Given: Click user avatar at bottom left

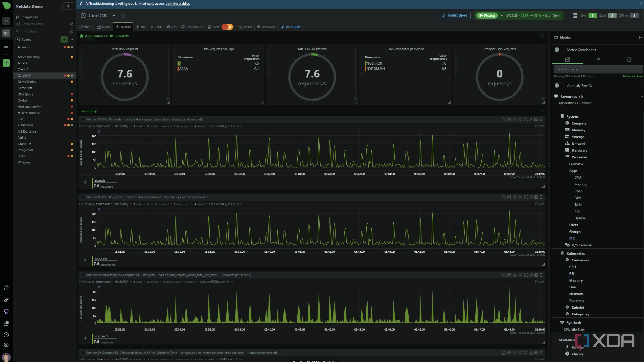Looking at the screenshot, I should 6,357.
